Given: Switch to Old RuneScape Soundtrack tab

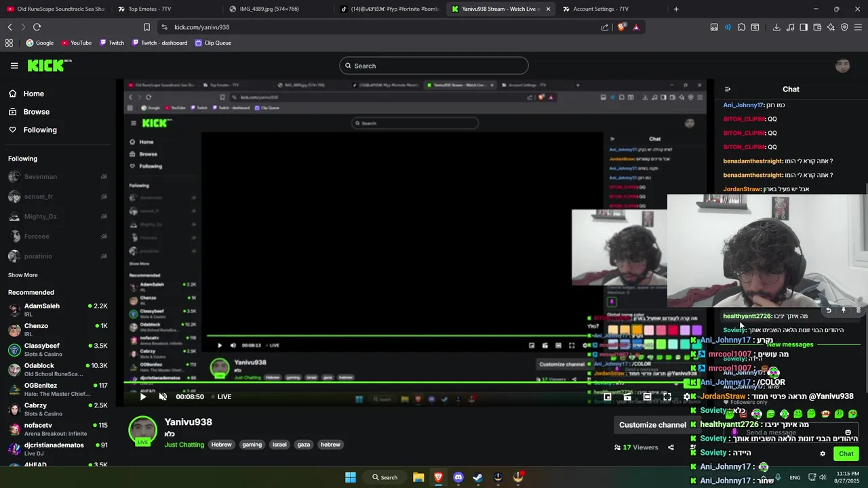Looking at the screenshot, I should 56,9.
